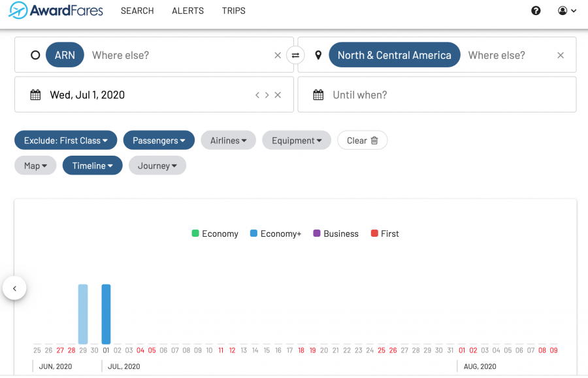Toggle the Business legend series
The image size is (588, 378).
(x=335, y=234)
